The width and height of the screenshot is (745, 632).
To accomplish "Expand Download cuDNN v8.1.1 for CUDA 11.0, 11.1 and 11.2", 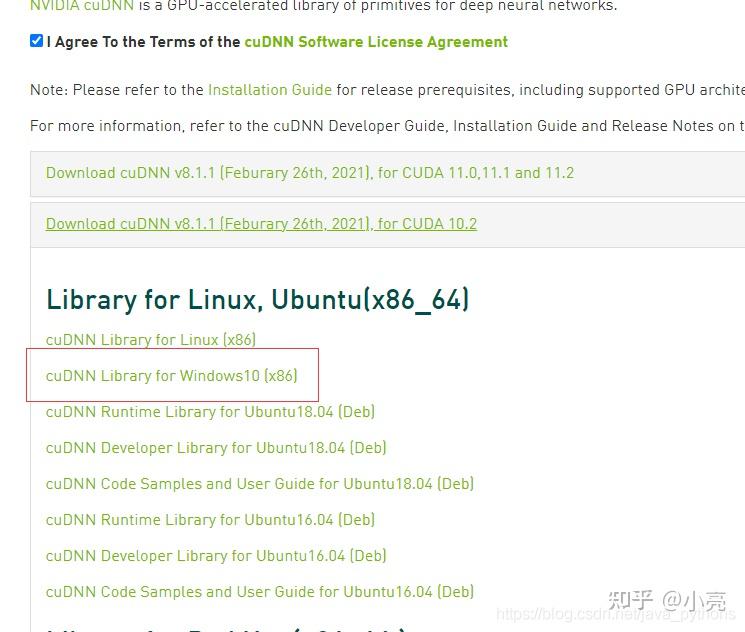I will point(309,173).
